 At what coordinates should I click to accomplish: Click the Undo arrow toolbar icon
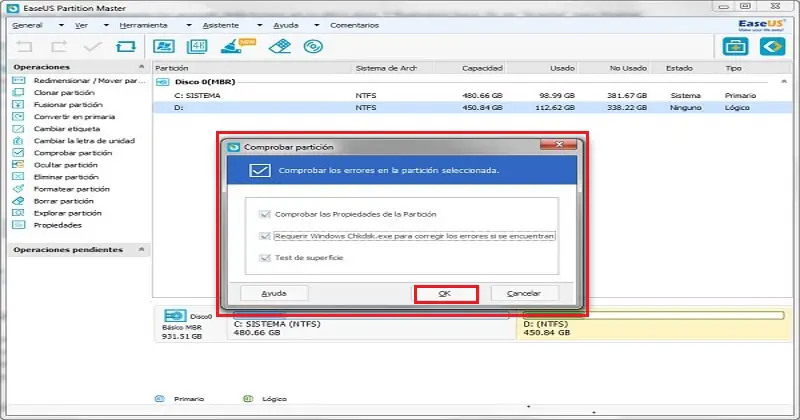point(24,47)
